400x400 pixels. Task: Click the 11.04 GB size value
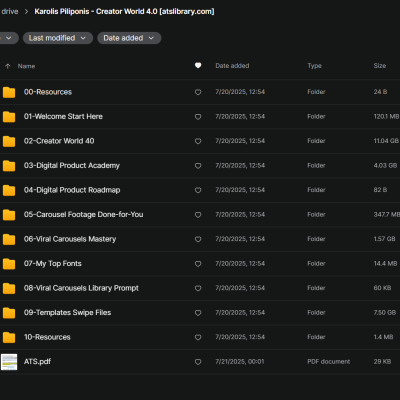click(386, 141)
